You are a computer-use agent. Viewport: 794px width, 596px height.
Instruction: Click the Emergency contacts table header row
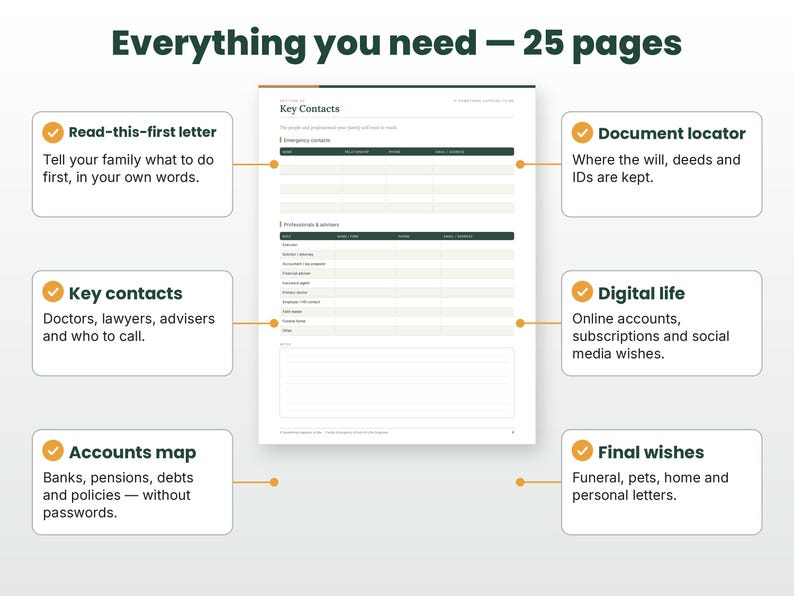click(x=397, y=151)
